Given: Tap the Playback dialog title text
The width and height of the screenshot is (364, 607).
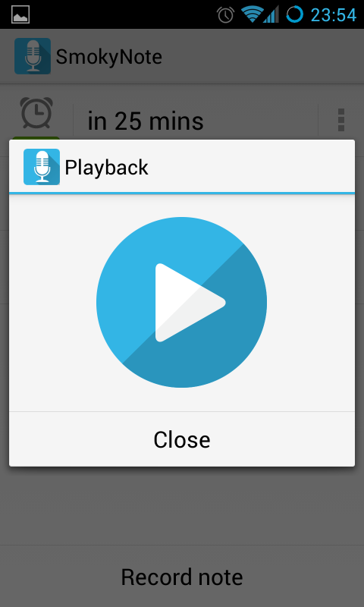Looking at the screenshot, I should (x=106, y=168).
